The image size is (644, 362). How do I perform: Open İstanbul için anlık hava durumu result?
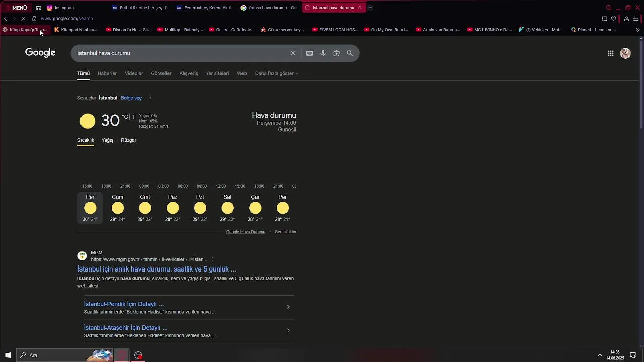(x=156, y=269)
